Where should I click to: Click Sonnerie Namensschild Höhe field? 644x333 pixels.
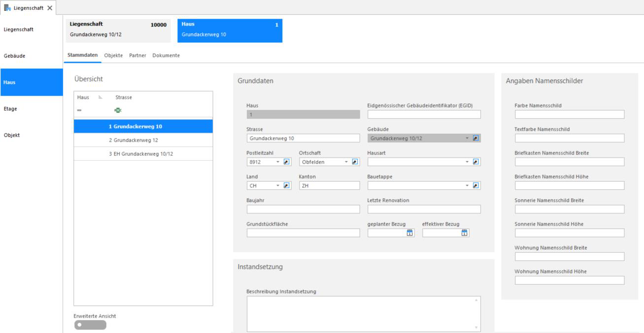(x=570, y=233)
